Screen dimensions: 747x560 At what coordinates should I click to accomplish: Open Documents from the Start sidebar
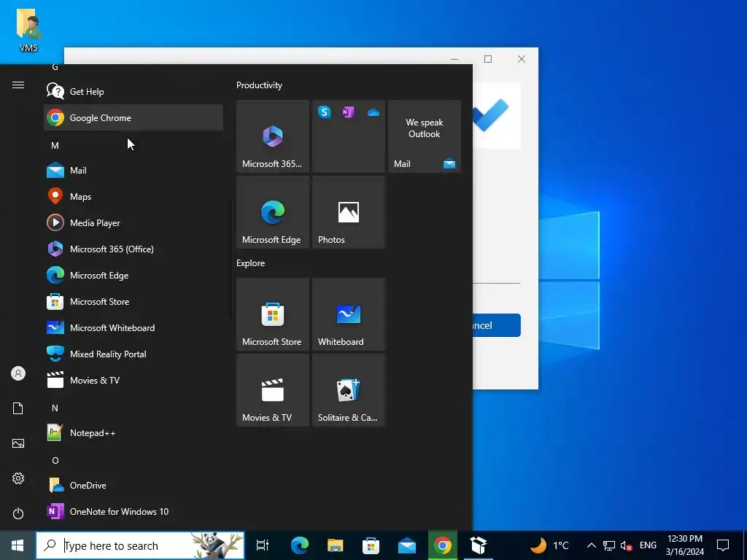click(18, 408)
